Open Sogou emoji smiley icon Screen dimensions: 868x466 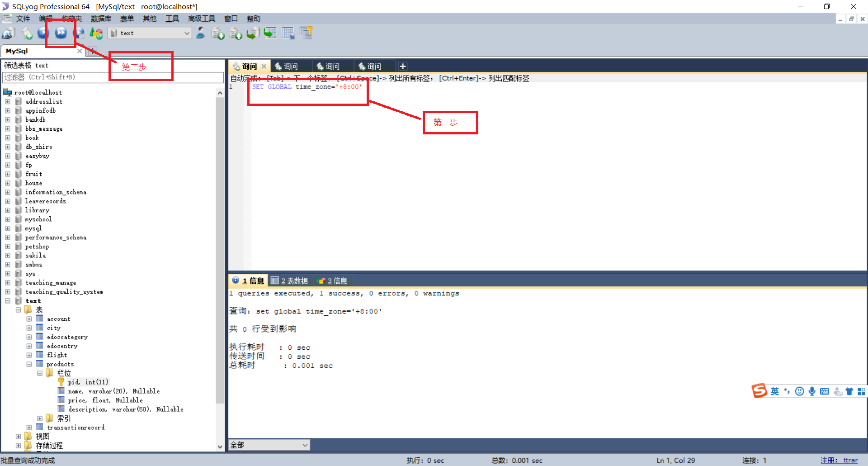(799, 391)
